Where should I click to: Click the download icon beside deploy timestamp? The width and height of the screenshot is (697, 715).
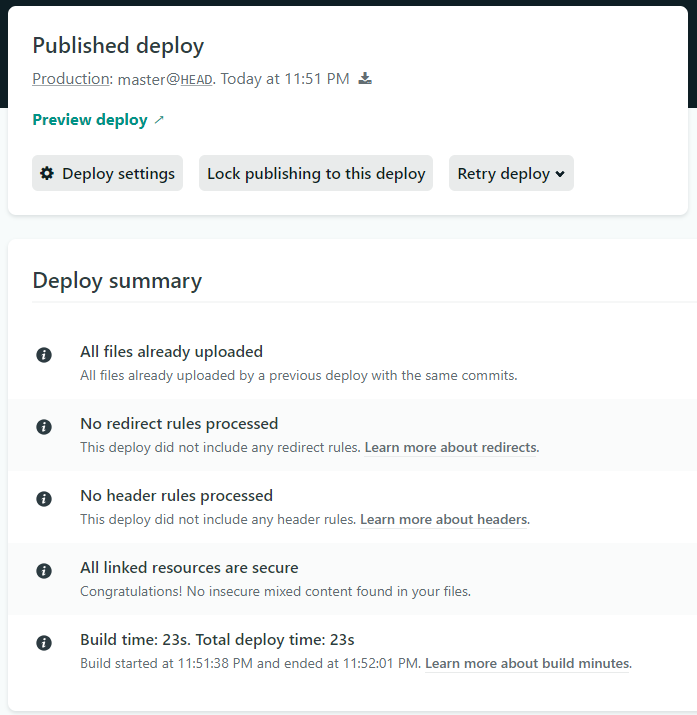pyautogui.click(x=365, y=79)
